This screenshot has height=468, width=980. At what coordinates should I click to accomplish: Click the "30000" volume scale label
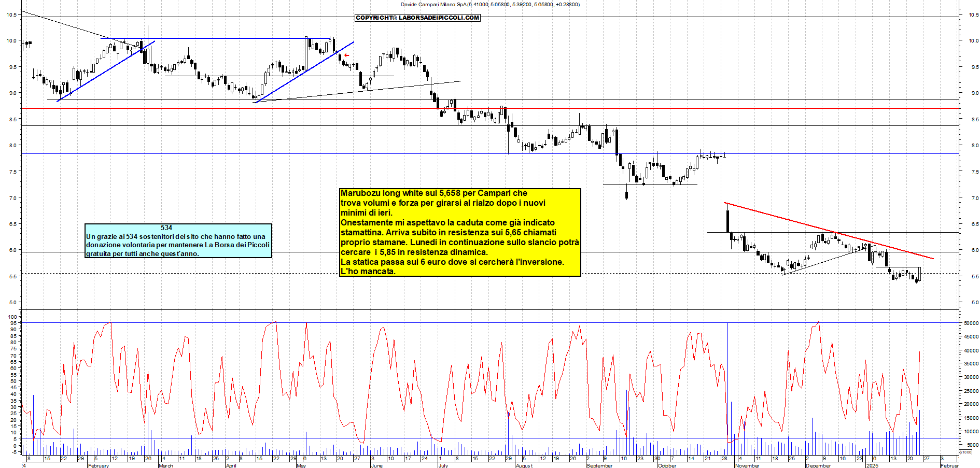point(971,377)
